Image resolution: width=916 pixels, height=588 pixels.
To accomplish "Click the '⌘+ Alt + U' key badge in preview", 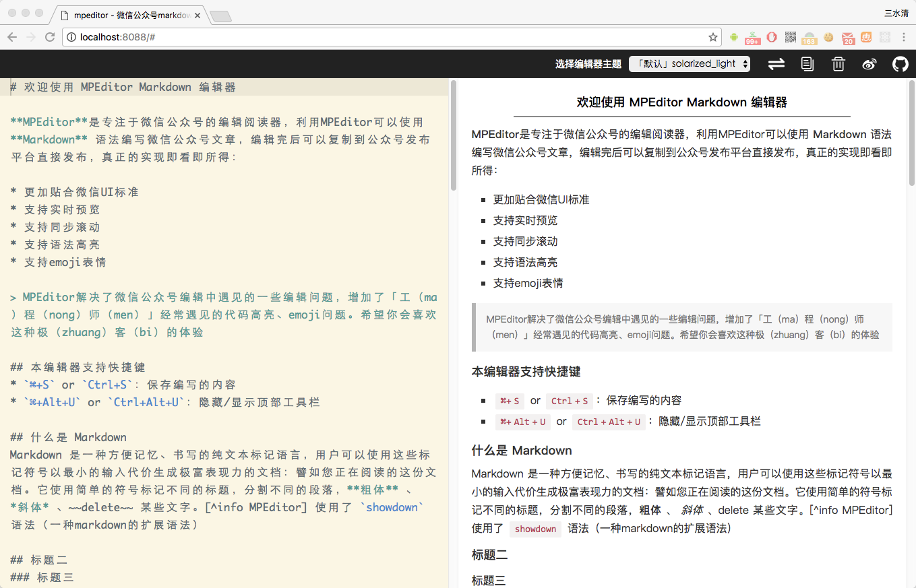I will click(x=522, y=422).
